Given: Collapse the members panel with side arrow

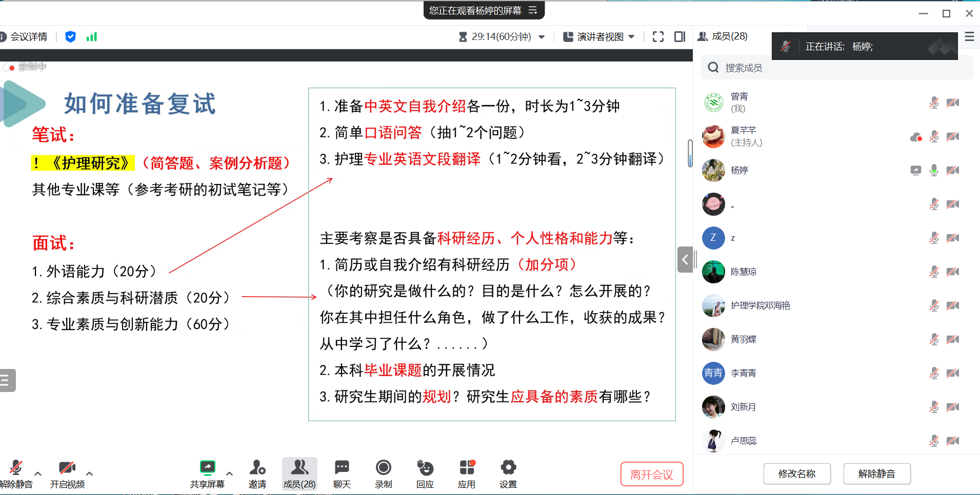Looking at the screenshot, I should tap(685, 259).
